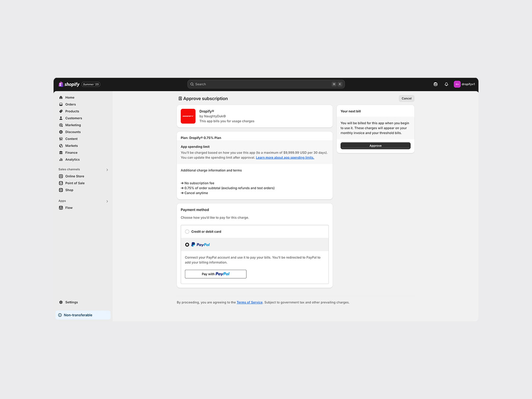Click the Shopify logo in the top bar
This screenshot has width=532, height=399.
click(x=69, y=84)
